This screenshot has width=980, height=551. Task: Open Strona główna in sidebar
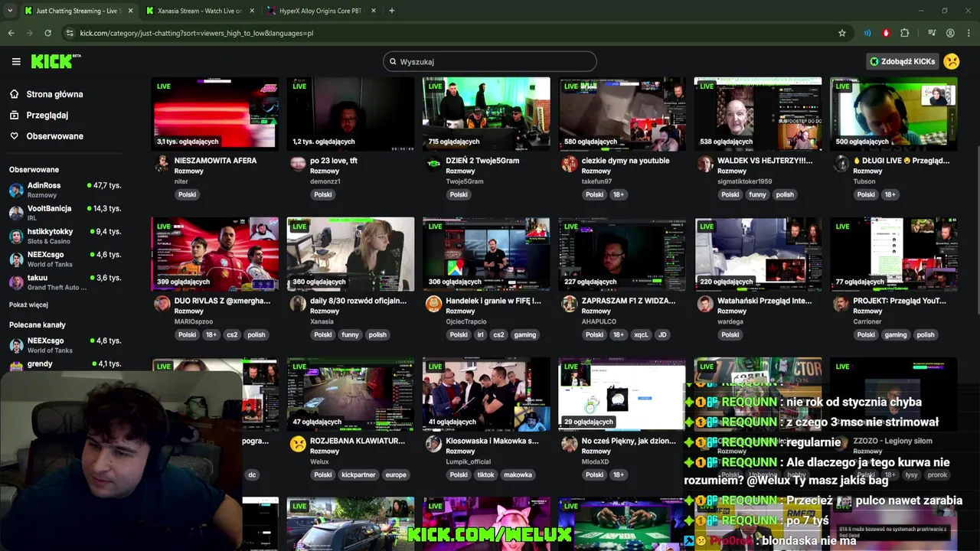click(54, 94)
